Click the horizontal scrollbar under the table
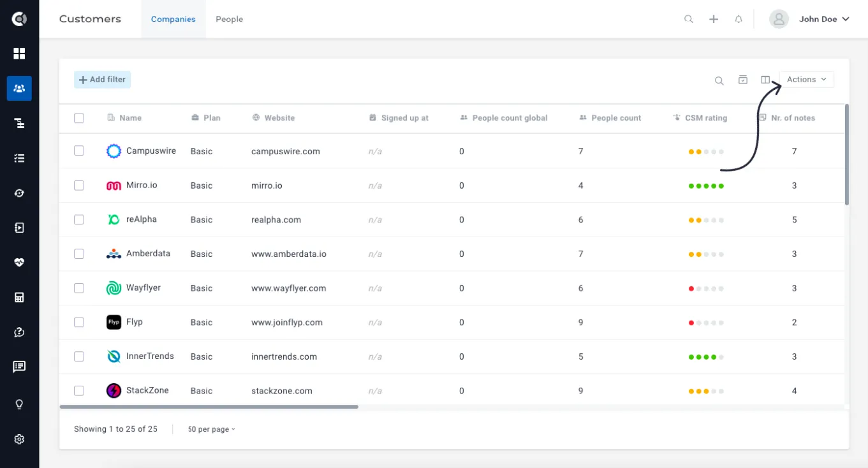The image size is (868, 468). tap(209, 407)
